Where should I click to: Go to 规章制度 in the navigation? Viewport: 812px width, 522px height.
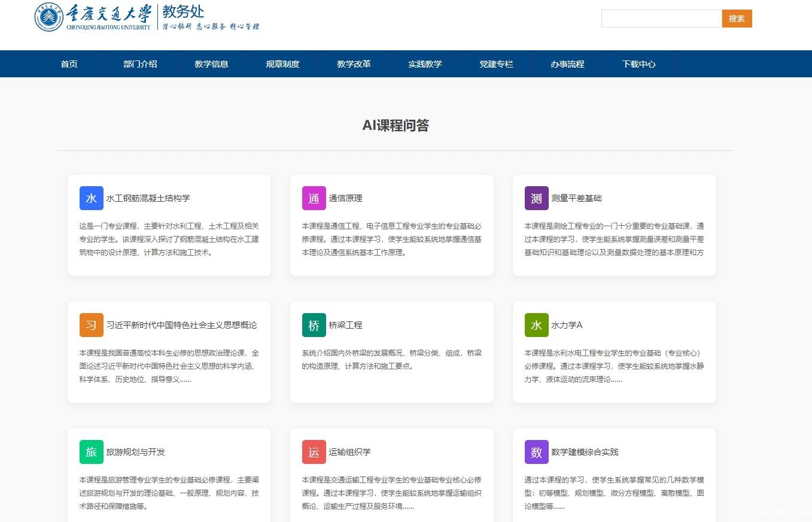[x=282, y=64]
